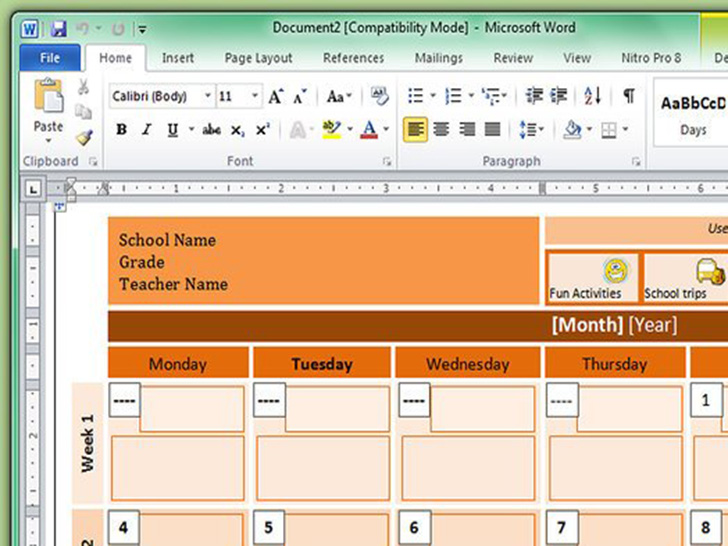Viewport: 728px width, 546px height.
Task: Expand the font name dropdown arrow
Action: (x=208, y=96)
